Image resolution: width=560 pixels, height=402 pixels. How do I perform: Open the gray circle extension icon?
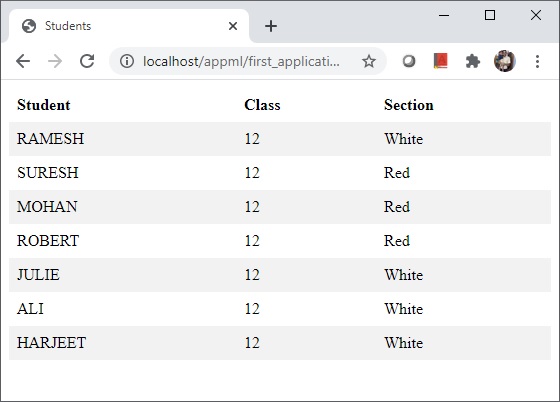tap(409, 61)
